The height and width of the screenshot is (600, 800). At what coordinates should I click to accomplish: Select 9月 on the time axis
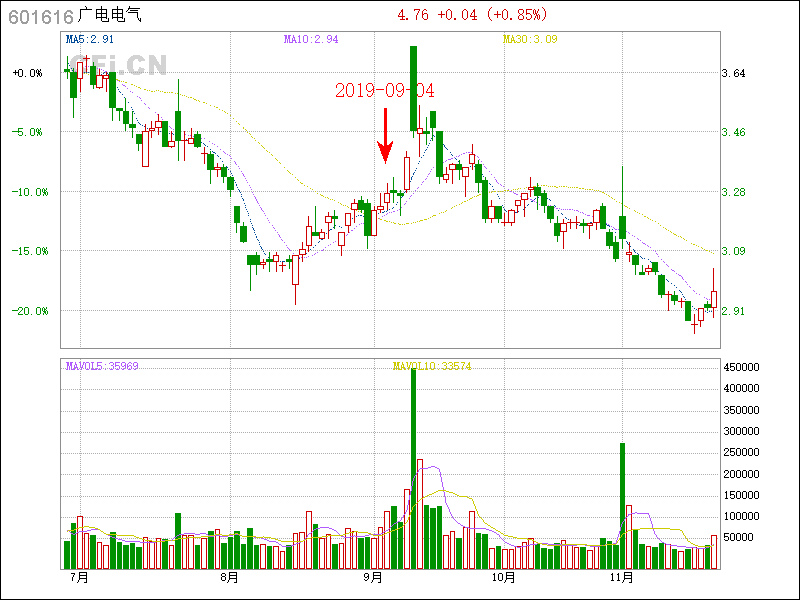(373, 578)
